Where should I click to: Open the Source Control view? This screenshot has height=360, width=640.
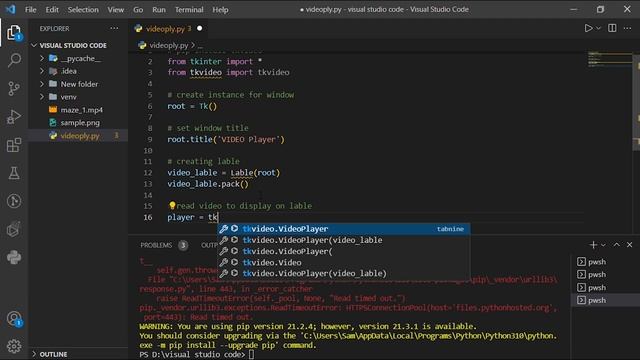point(14,88)
